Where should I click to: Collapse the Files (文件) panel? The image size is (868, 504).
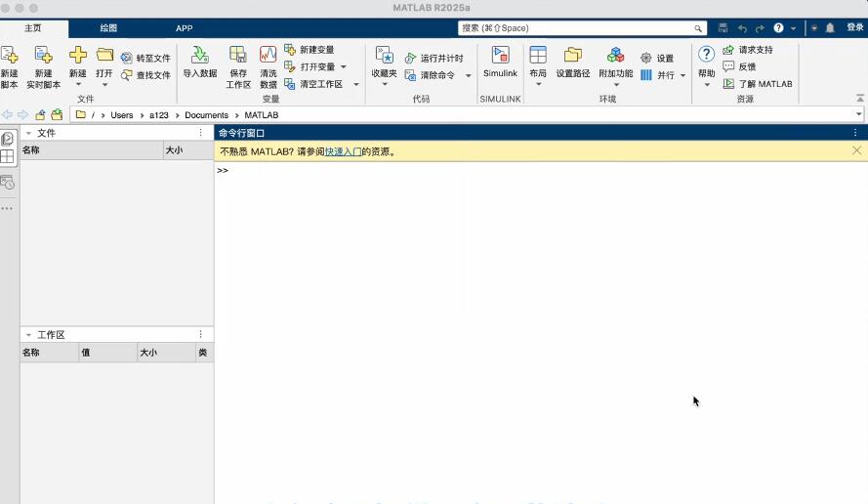28,133
